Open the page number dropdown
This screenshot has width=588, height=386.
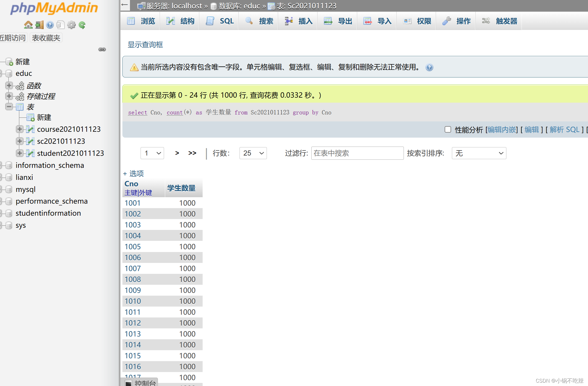click(152, 153)
